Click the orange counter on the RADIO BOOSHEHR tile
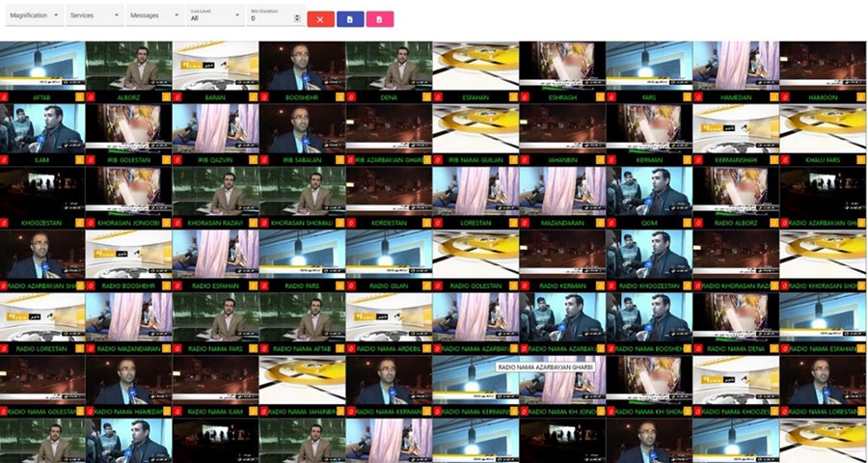 coord(167,286)
